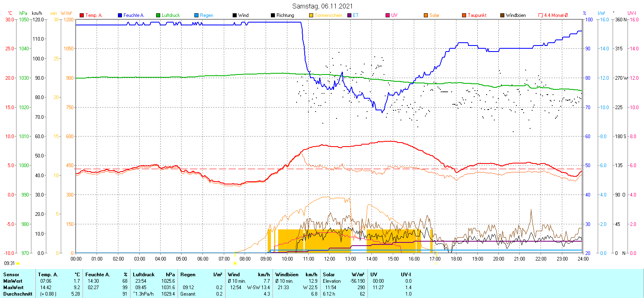The width and height of the screenshot is (644, 298).
Task: Select the Richtung legend label
Action: (x=285, y=15)
